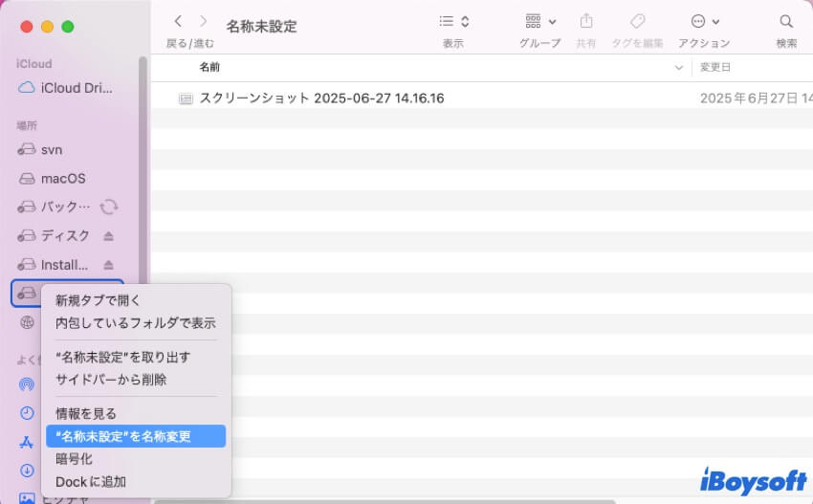Select iCloud Drive in the sidebar
Viewport: 813px width, 504px height.
tap(77, 88)
